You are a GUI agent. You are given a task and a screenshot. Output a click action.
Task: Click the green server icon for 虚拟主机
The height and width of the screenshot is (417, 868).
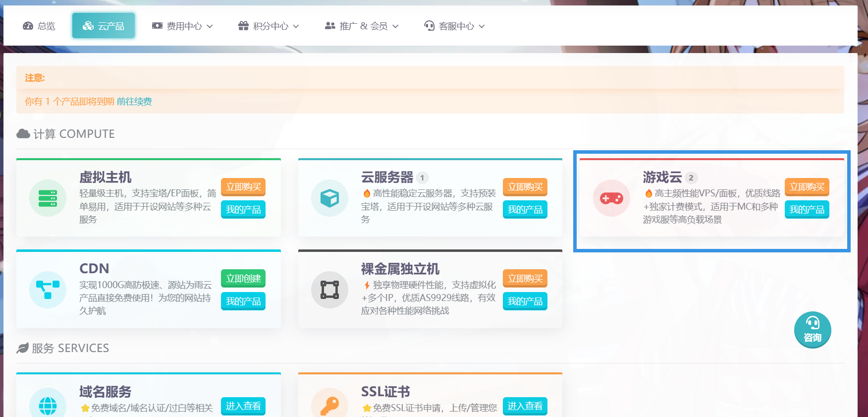[x=48, y=198]
